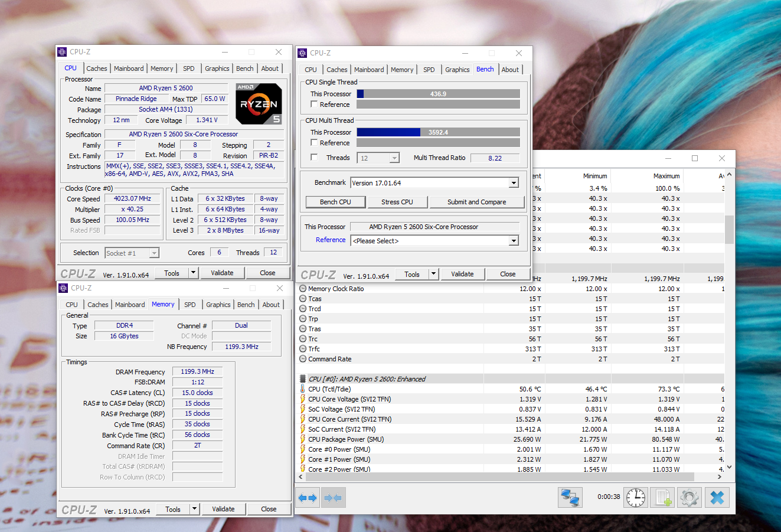Open Tools arrow in the CPU-Z Bench window
781x532 pixels.
(x=433, y=274)
